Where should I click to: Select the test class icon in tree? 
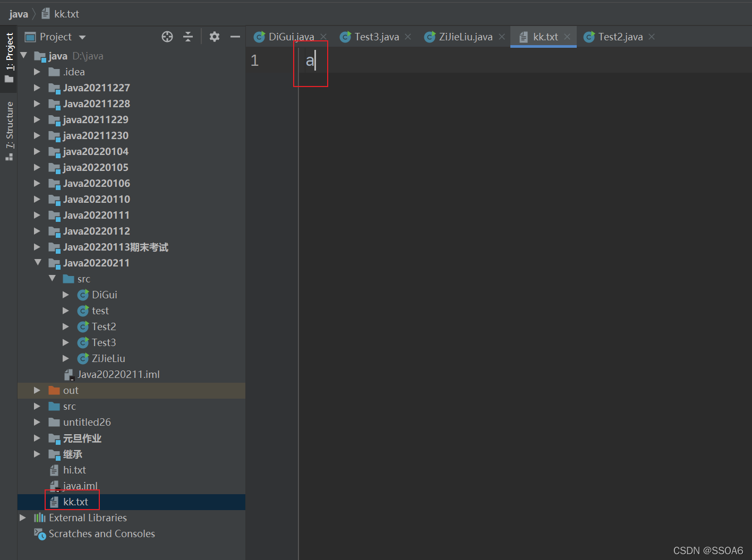[x=83, y=311]
